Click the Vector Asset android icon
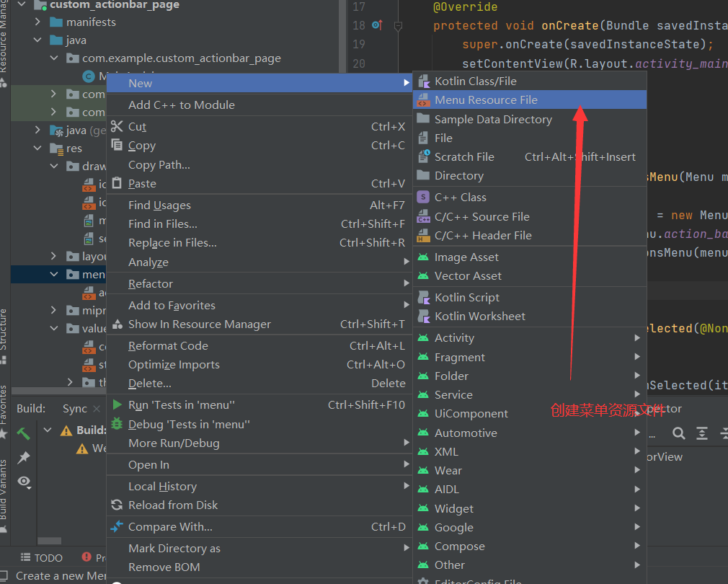 [x=423, y=275]
